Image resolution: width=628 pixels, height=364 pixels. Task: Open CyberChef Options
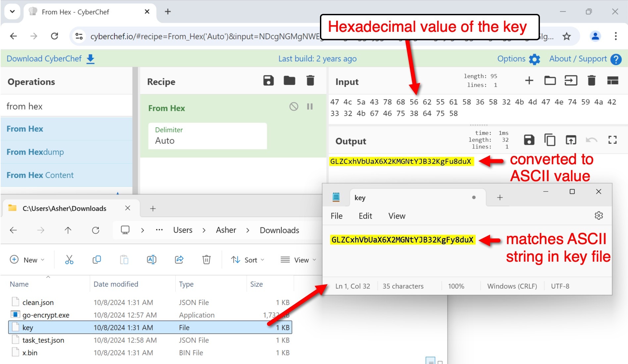tap(518, 59)
